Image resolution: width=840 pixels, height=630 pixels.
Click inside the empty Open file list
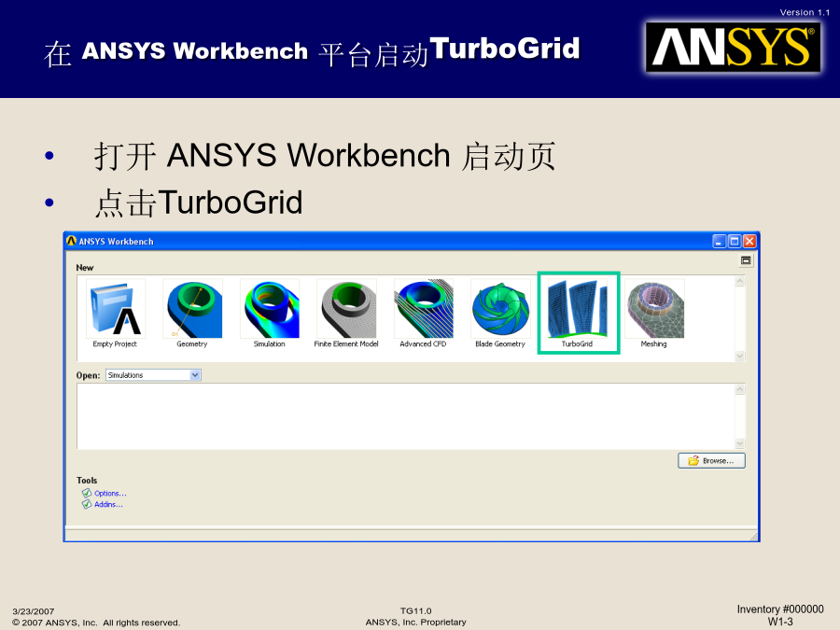click(x=406, y=416)
